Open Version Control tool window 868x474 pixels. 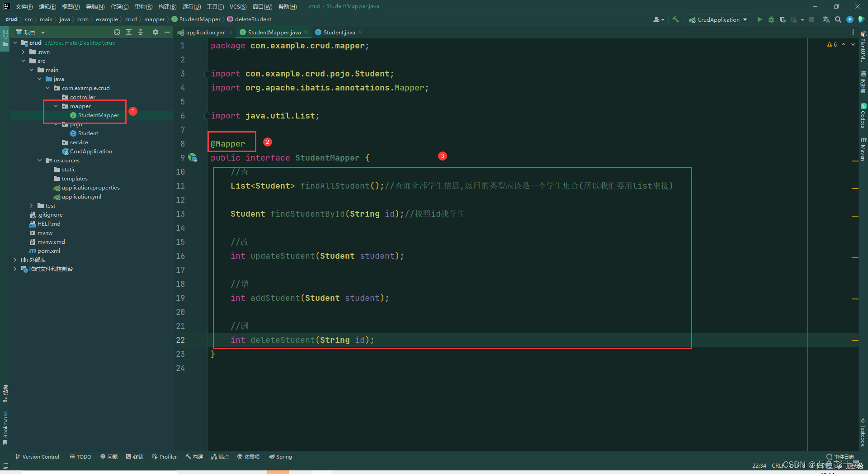(37, 457)
